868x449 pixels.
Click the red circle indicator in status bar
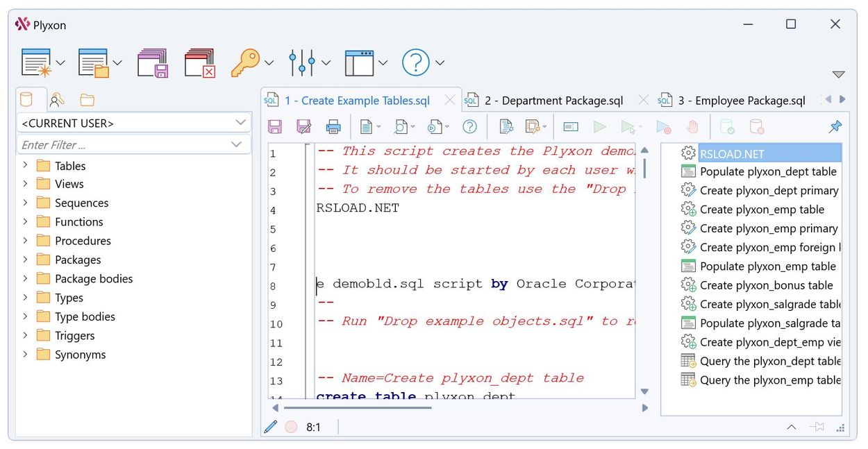click(292, 427)
